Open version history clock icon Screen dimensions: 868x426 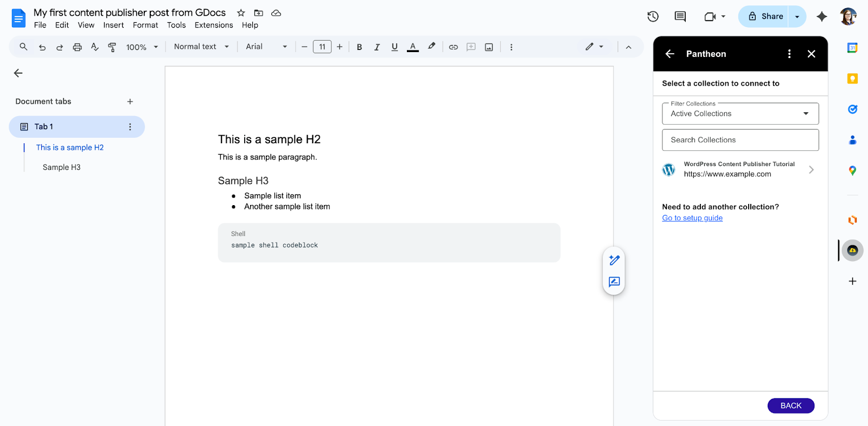653,17
